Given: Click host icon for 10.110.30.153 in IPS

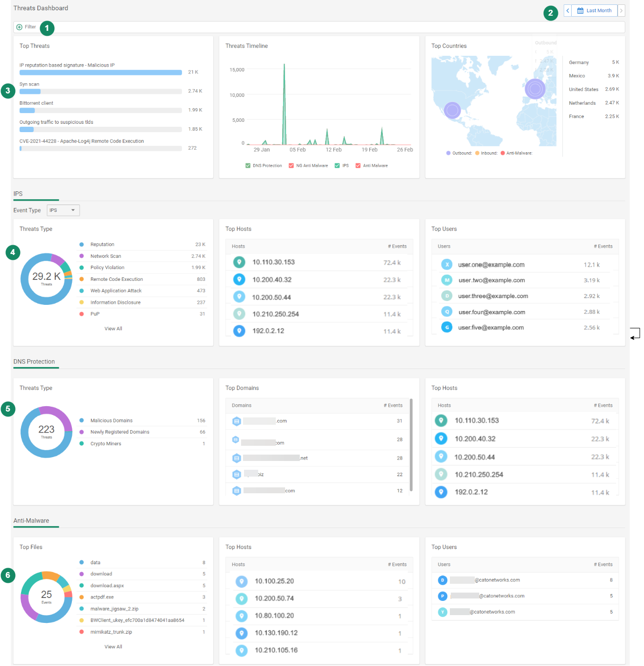Looking at the screenshot, I should (x=239, y=262).
